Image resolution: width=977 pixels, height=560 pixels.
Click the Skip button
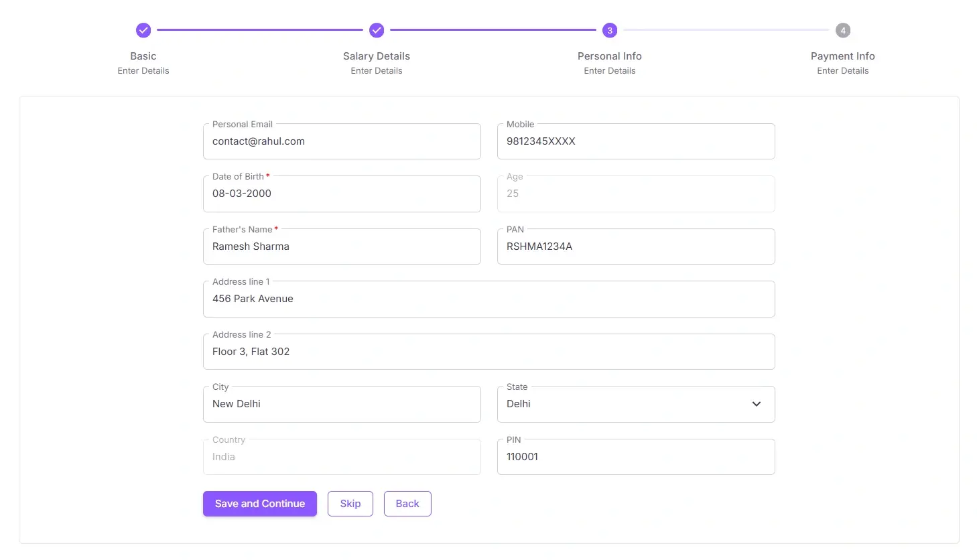[350, 504]
